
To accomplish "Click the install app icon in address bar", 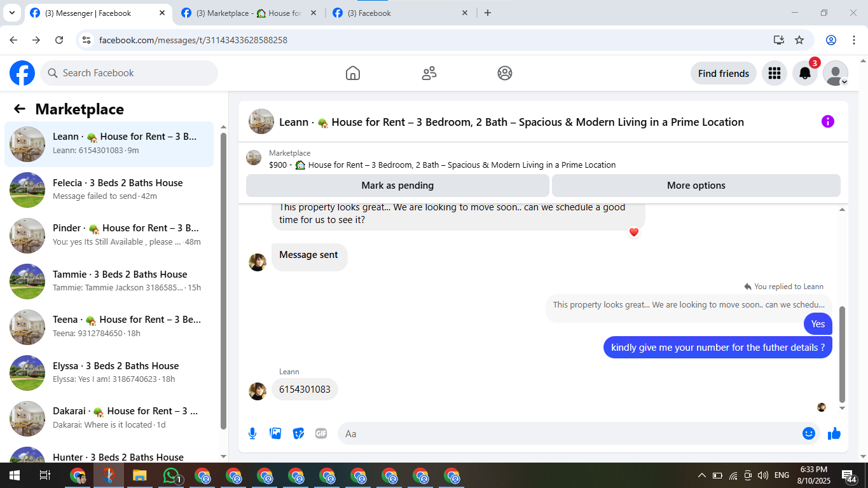I will click(x=779, y=40).
